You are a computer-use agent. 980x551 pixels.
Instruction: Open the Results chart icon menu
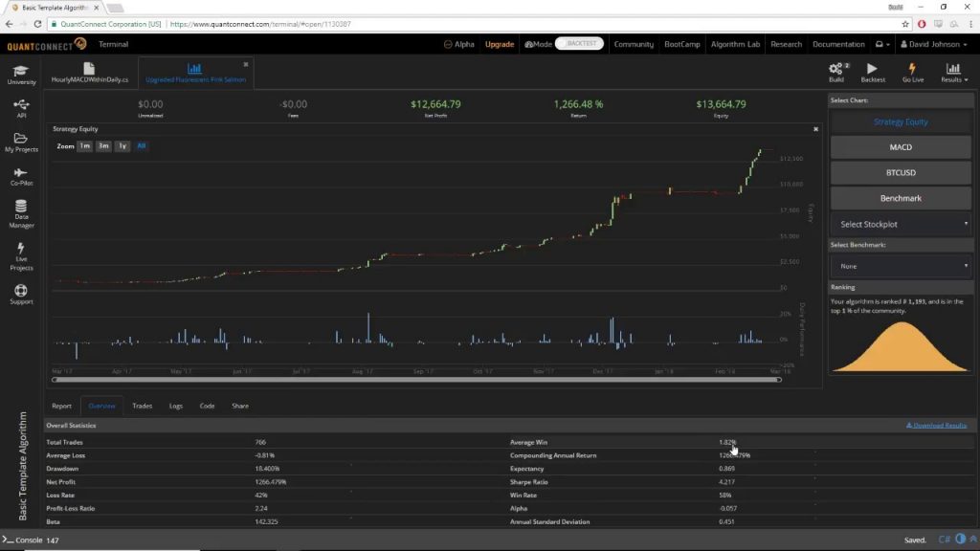pyautogui.click(x=954, y=73)
